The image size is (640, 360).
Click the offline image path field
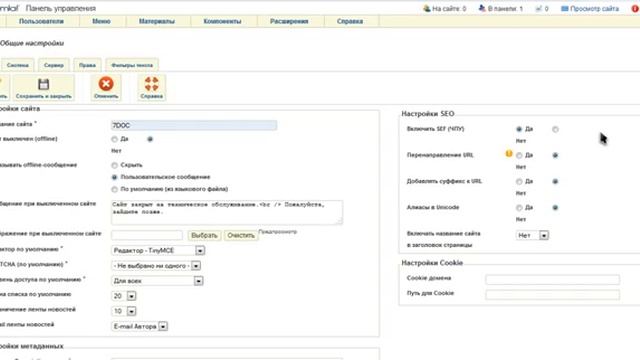[x=147, y=235]
